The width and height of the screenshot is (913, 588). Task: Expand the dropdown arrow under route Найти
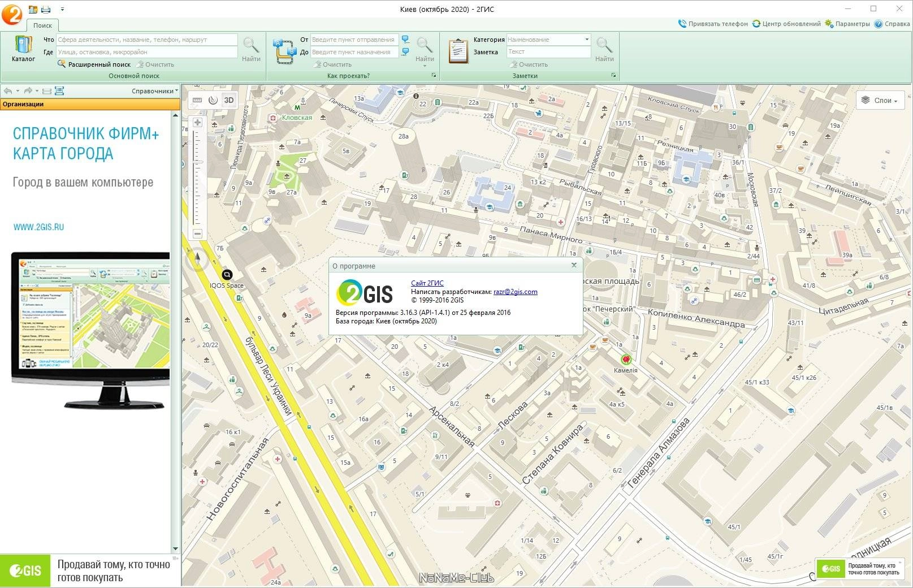coord(425,66)
